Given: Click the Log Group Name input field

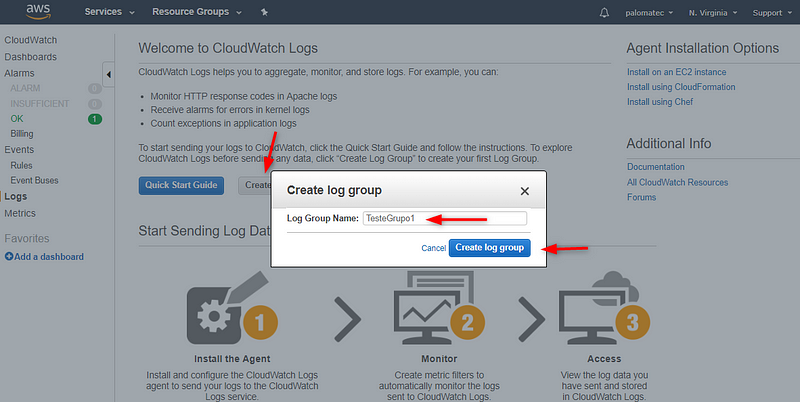Looking at the screenshot, I should click(445, 218).
